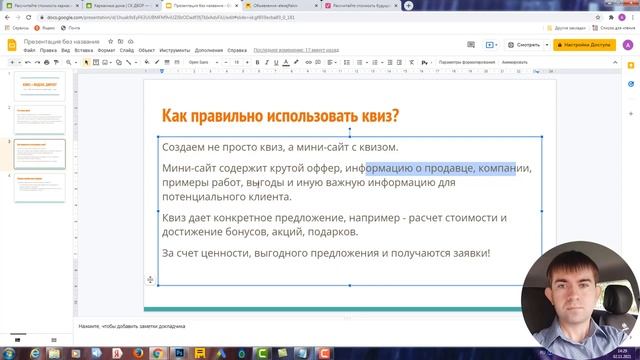The image size is (640, 360).
Task: Click the Анимировать button
Action: (515, 62)
